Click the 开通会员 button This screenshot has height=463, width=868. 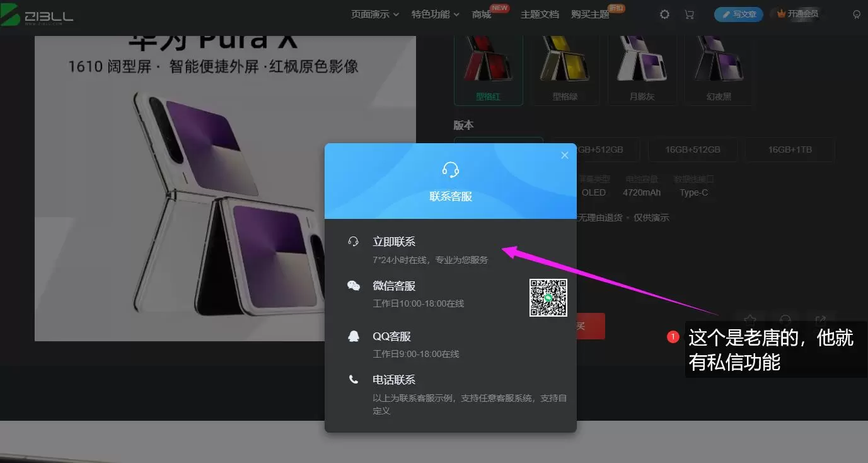tap(797, 14)
